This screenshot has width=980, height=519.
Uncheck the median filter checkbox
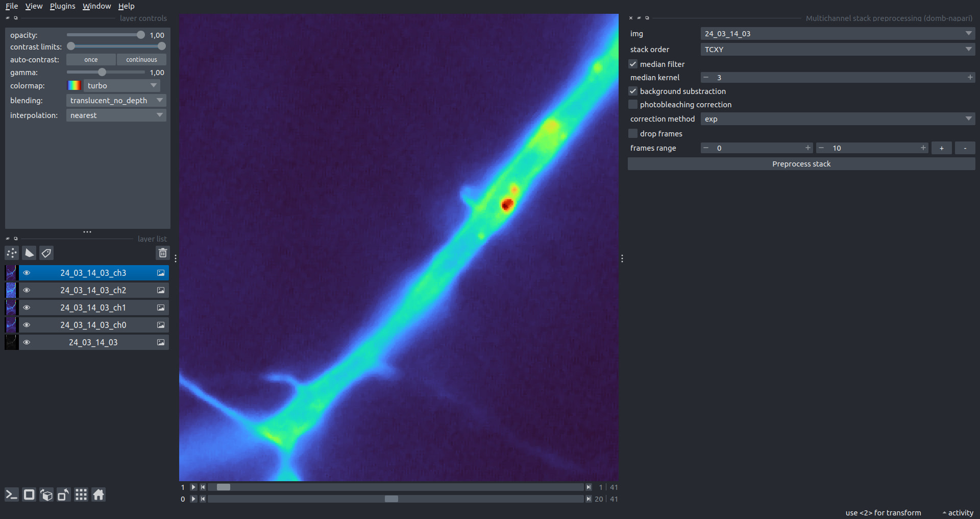[x=633, y=64]
